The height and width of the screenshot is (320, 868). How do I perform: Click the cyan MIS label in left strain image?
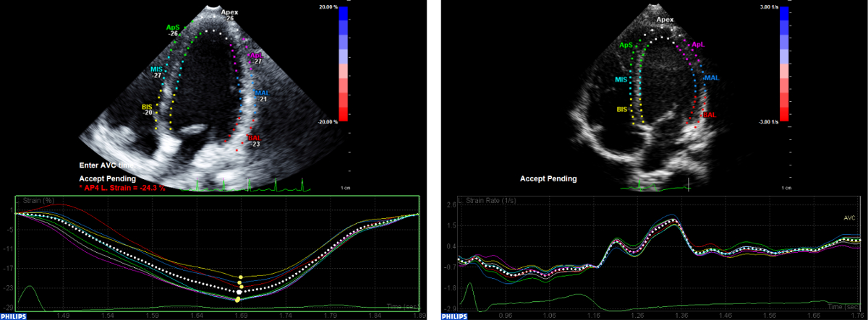[x=156, y=69]
